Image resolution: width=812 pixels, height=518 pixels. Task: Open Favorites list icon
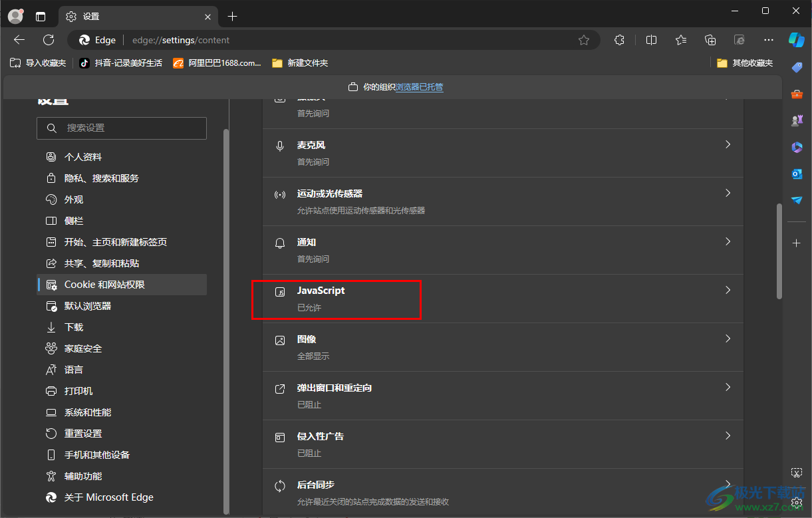point(681,40)
